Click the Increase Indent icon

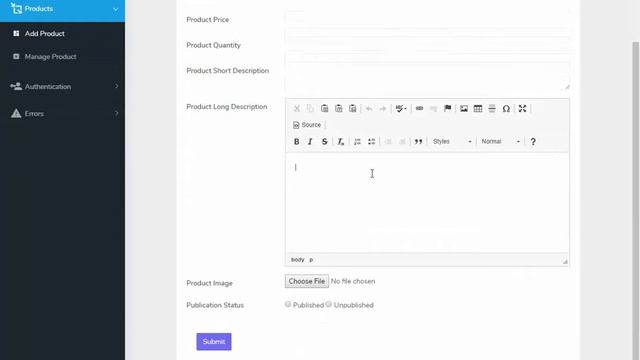pyautogui.click(x=402, y=142)
